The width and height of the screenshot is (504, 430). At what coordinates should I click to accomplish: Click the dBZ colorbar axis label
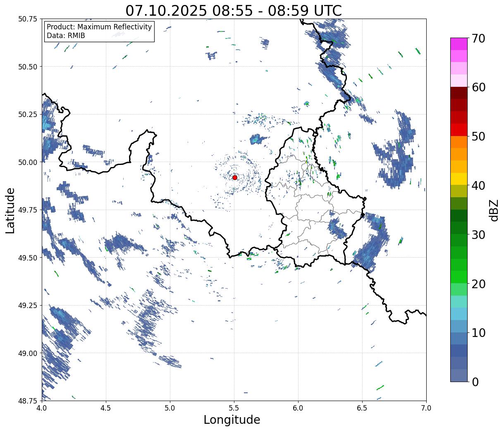[494, 210]
